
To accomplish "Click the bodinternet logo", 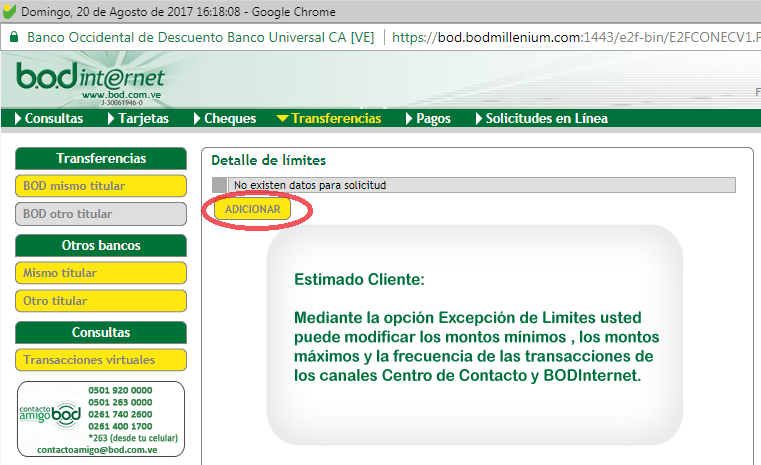I will click(90, 77).
